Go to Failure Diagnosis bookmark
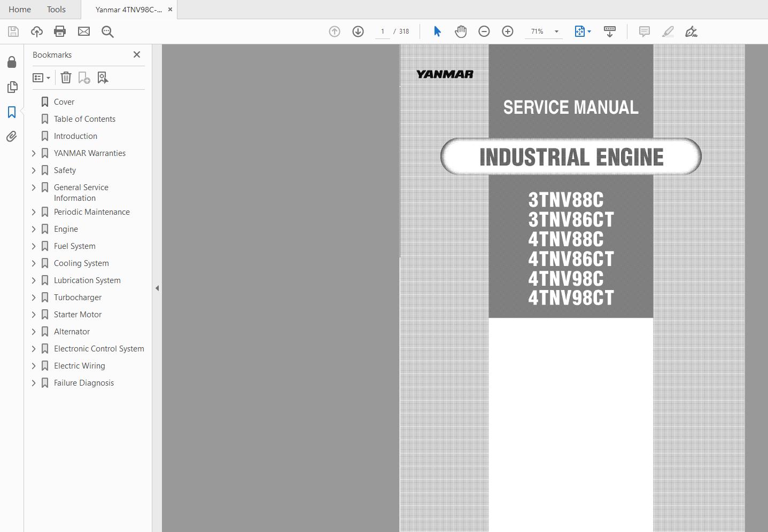 coord(84,383)
